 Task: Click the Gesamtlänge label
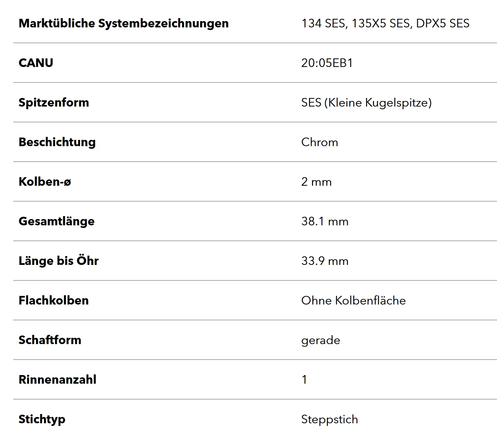pyautogui.click(x=56, y=221)
